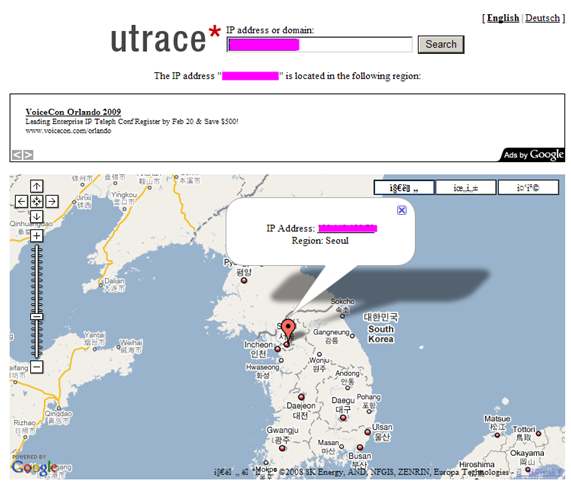
Task: Click the zoom slider handle
Action: point(36,316)
